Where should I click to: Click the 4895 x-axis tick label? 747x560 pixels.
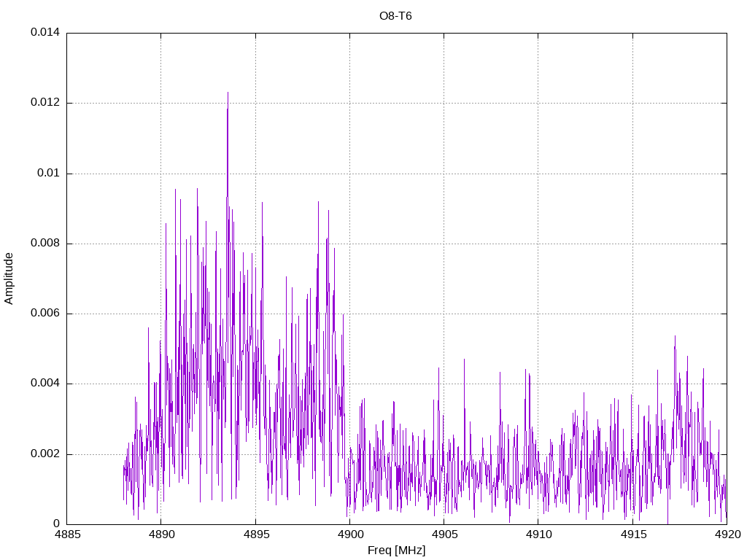coord(255,535)
